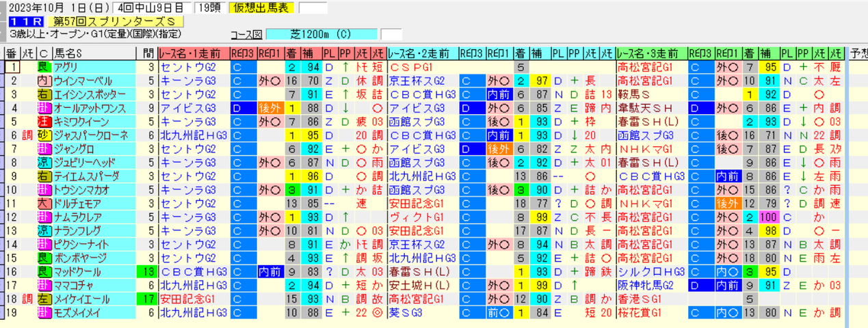
Task: Click 安田記念G1 in メイケイエール 1走前
Action: (187, 299)
